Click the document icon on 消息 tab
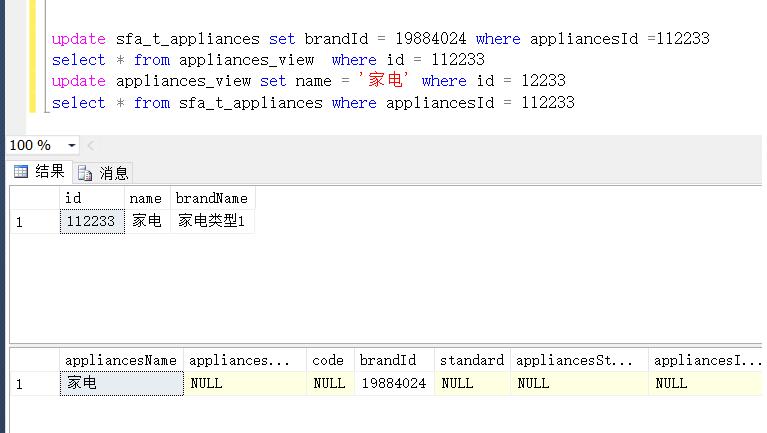 coord(85,173)
